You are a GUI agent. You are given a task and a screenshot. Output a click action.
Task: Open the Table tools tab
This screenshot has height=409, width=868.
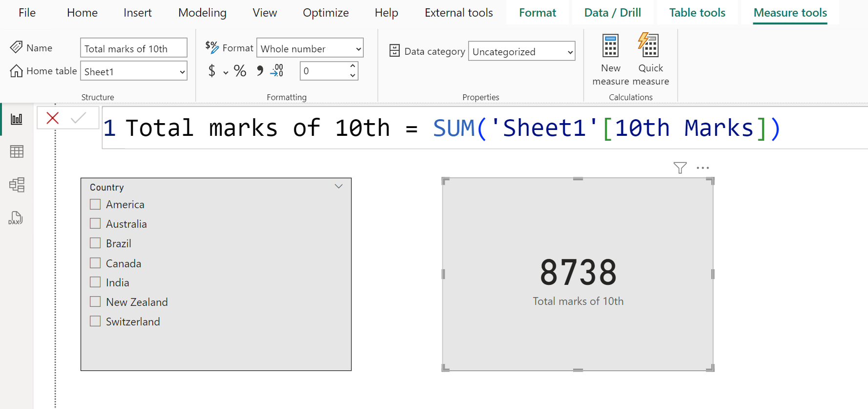(x=697, y=13)
